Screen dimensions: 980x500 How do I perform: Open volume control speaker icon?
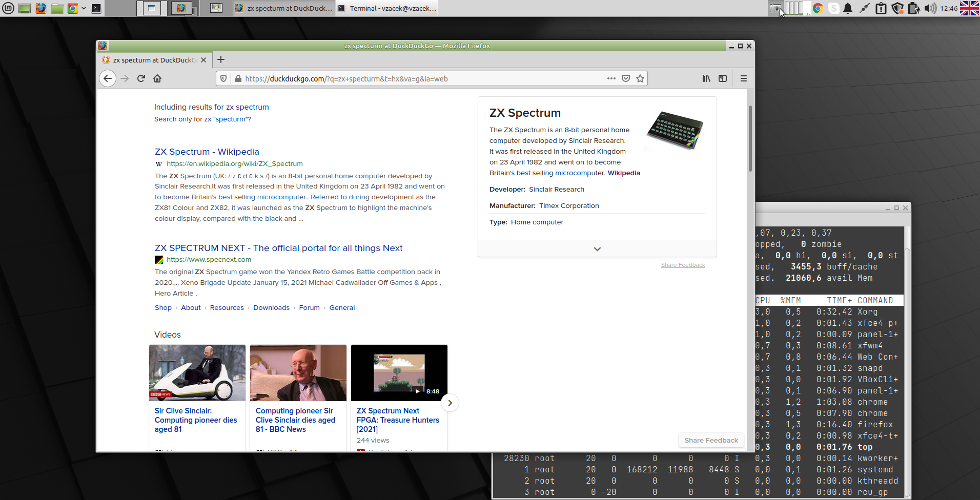click(930, 8)
